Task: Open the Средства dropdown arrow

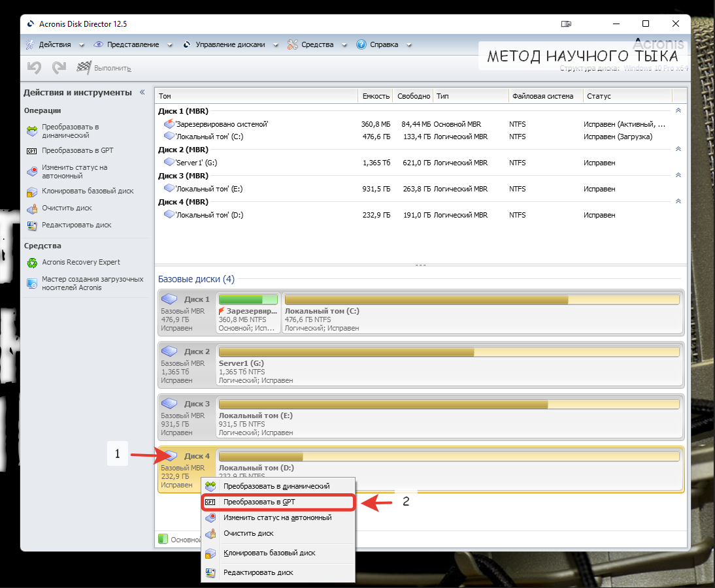Action: point(344,45)
